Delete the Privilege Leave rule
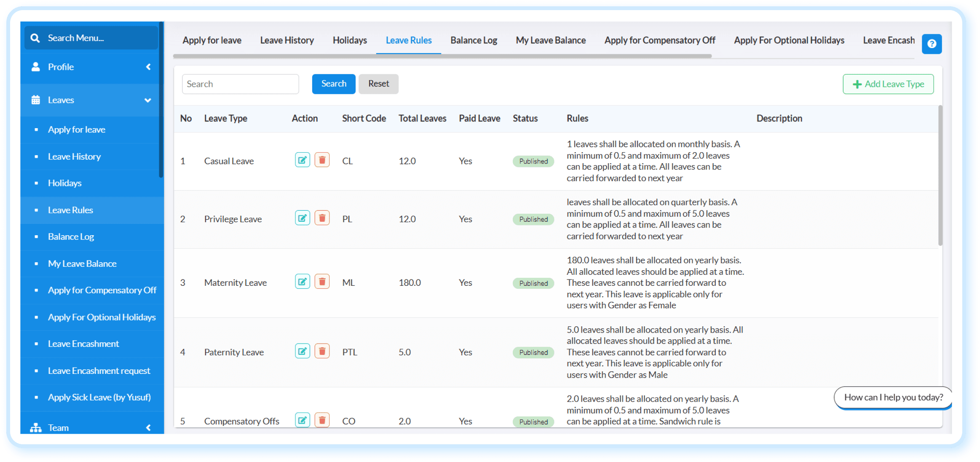The height and width of the screenshot is (462, 980). [x=322, y=218]
